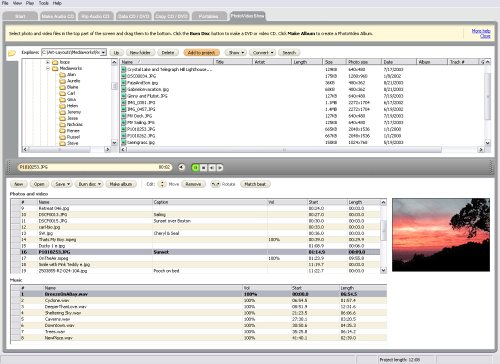The image size is (500, 364).
Task: Open the Explorer path dropdown
Action: pyautogui.click(x=103, y=52)
